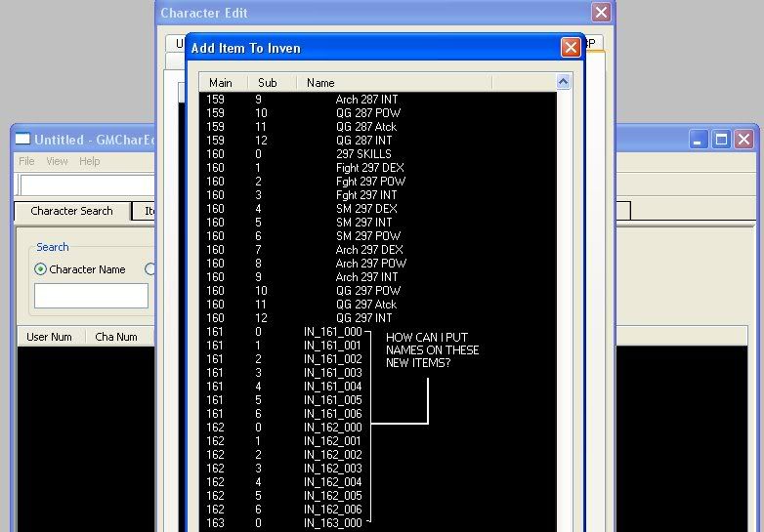Minimize the GMCharEdit window
Viewport: 764px width, 532px height.
point(698,140)
